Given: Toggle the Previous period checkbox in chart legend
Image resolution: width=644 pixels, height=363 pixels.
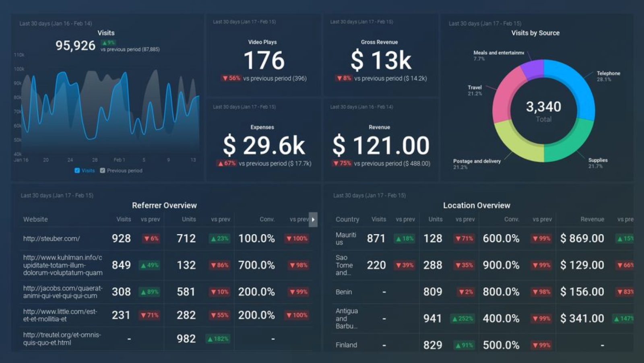Looking at the screenshot, I should coord(103,171).
